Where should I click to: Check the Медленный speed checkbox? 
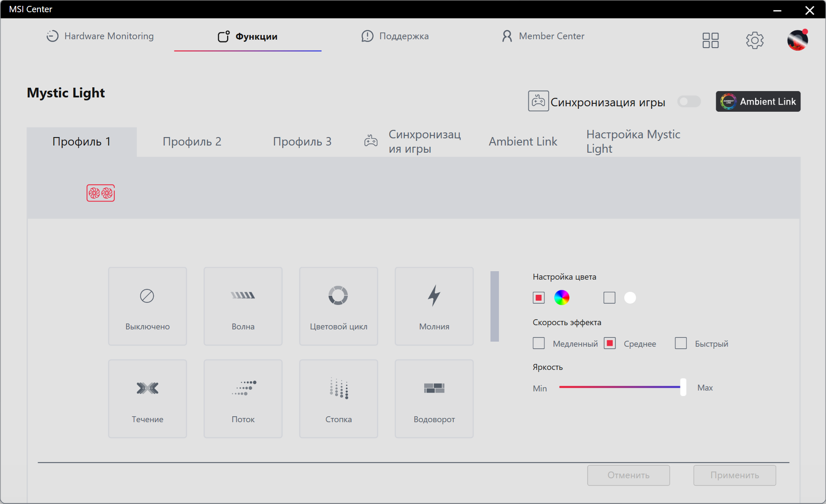(539, 343)
